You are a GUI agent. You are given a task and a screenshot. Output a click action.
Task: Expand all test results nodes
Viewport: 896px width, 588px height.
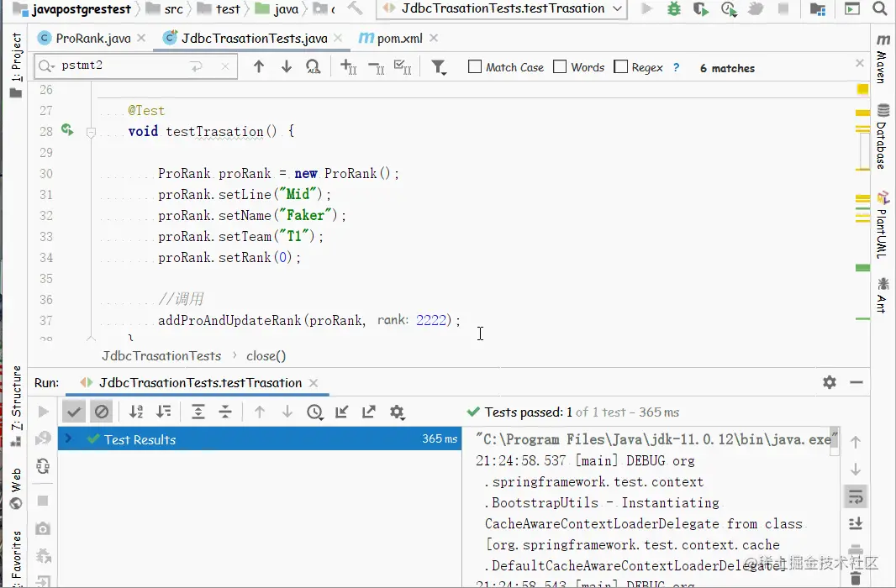pyautogui.click(x=198, y=412)
